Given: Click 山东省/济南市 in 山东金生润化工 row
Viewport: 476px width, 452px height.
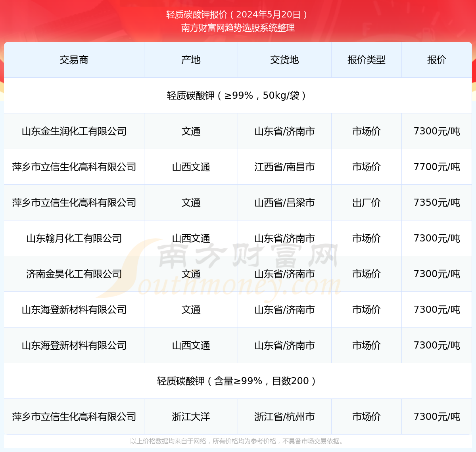Looking at the screenshot, I should point(284,131).
